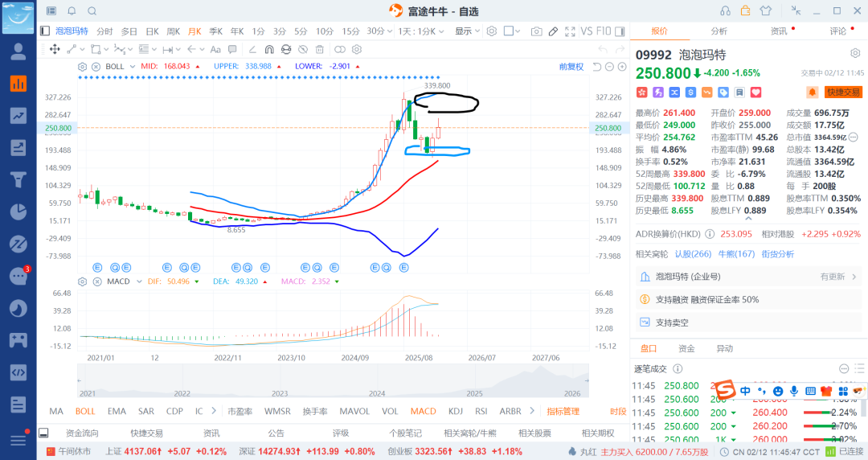The image size is (868, 460).
Task: Toggle the 前复权 adjustment setting
Action: (x=571, y=67)
